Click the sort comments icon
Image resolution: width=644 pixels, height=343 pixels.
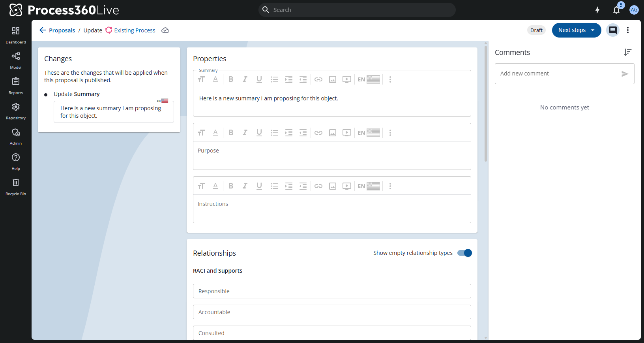(627, 52)
